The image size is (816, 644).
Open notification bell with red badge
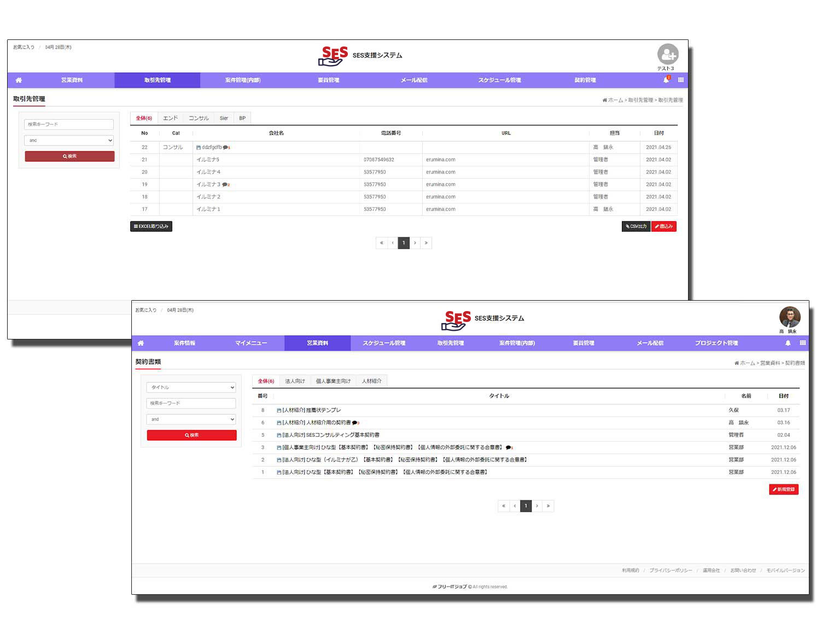pyautogui.click(x=666, y=80)
